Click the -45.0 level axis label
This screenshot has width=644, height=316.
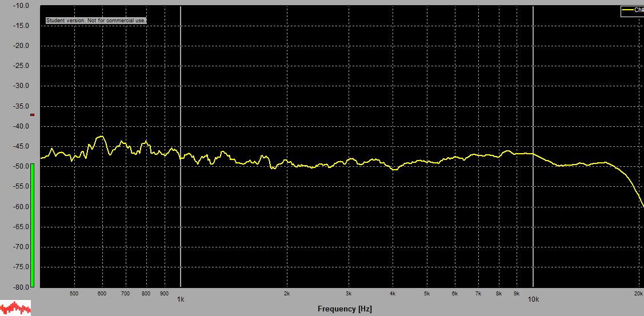tap(21, 147)
